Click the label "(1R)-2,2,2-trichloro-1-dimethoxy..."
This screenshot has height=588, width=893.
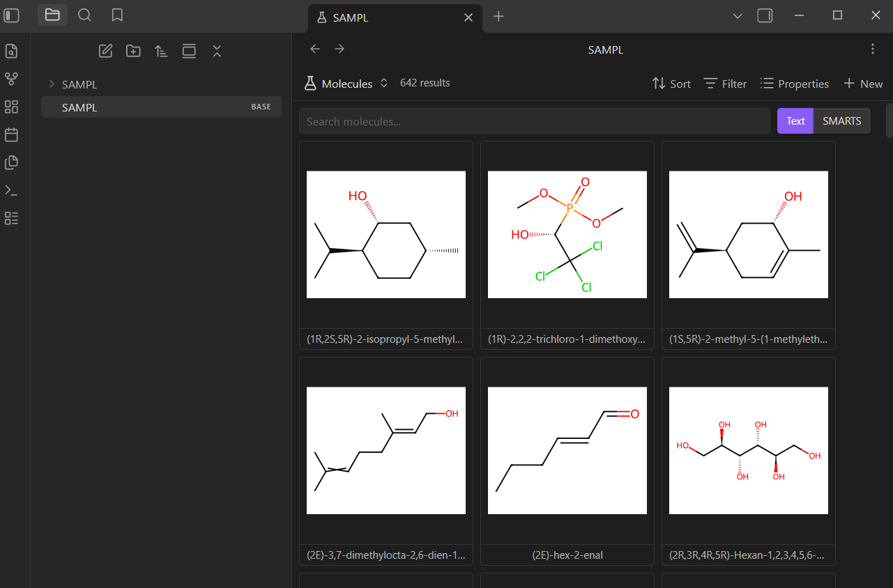point(567,339)
